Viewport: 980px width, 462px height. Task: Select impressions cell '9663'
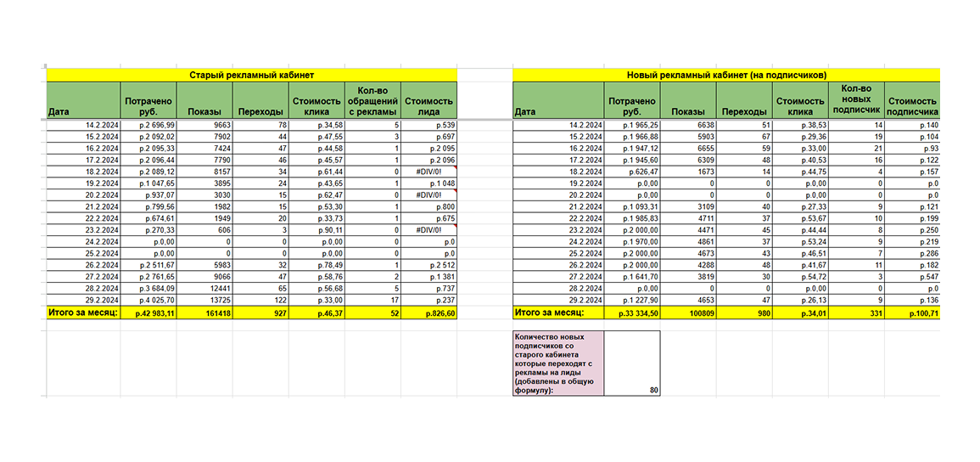[204, 126]
